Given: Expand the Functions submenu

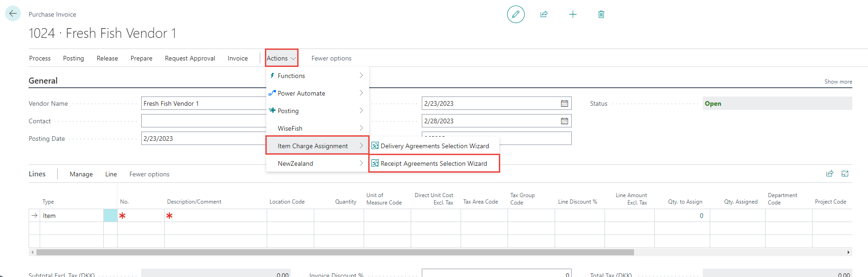Looking at the screenshot, I should pyautogui.click(x=317, y=76).
